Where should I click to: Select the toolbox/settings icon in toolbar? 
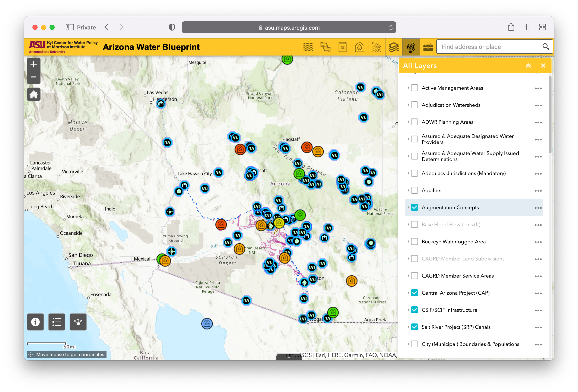pos(427,47)
